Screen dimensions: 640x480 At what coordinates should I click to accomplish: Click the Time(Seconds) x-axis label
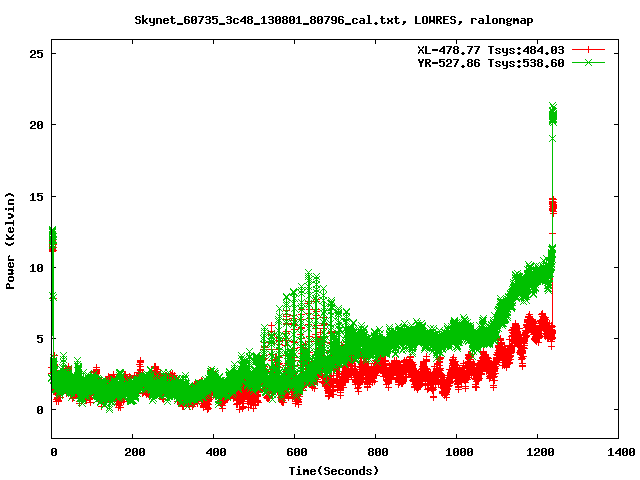(334, 471)
